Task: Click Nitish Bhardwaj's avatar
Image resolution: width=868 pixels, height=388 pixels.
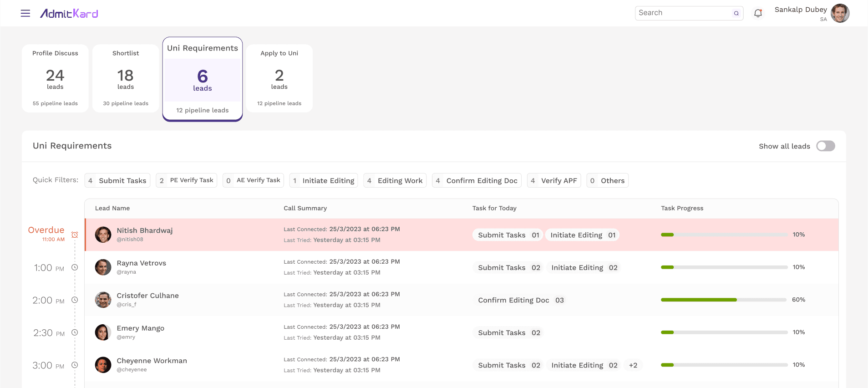Action: click(103, 235)
